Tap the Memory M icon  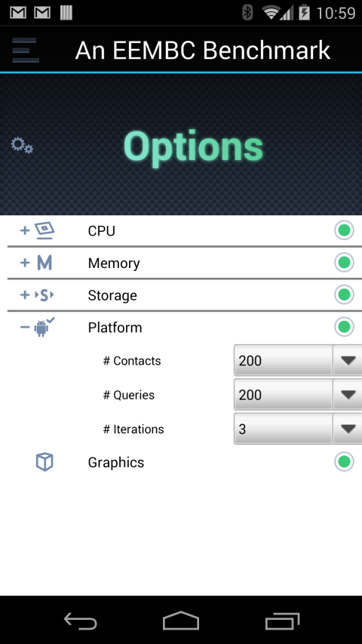click(x=44, y=263)
